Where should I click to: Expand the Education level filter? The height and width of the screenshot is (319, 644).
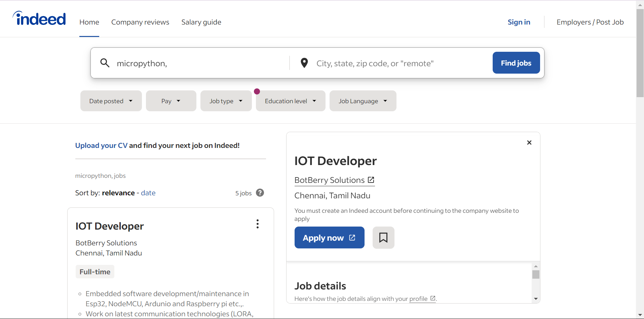coord(290,101)
